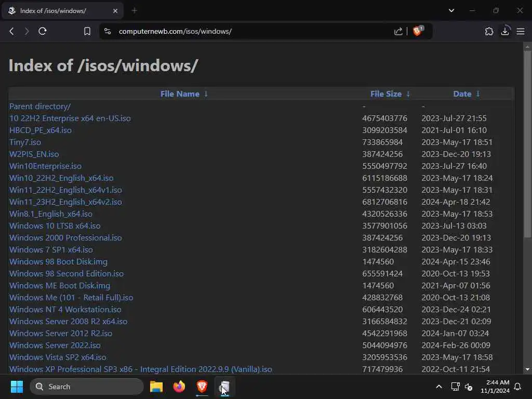Click the muted volume tray icon

(x=469, y=387)
